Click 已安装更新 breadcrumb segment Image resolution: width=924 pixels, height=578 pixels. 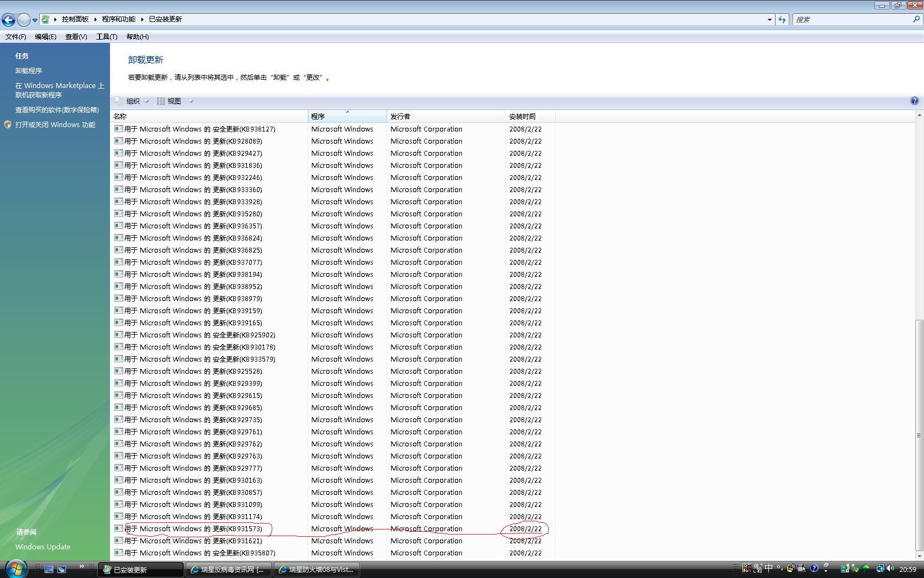coord(166,19)
